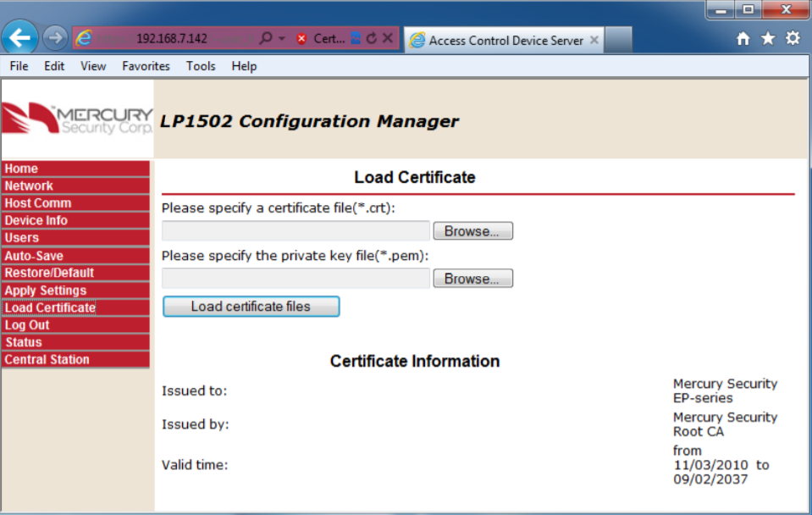Viewport: 812px width, 515px height.
Task: Open the browser Tools gear icon
Action: tap(791, 38)
